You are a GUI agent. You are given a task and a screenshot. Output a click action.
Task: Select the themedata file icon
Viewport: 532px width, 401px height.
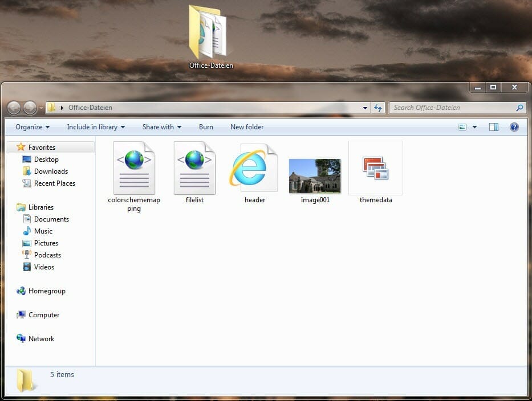(x=375, y=169)
